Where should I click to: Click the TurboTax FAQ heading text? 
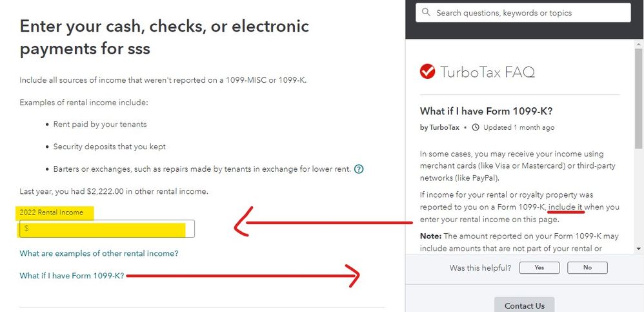pyautogui.click(x=488, y=72)
